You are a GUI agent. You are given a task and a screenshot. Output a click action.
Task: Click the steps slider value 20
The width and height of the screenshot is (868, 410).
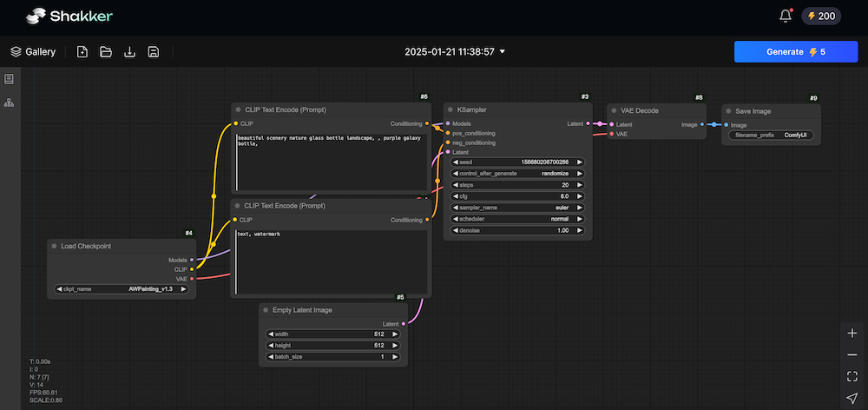coord(517,185)
